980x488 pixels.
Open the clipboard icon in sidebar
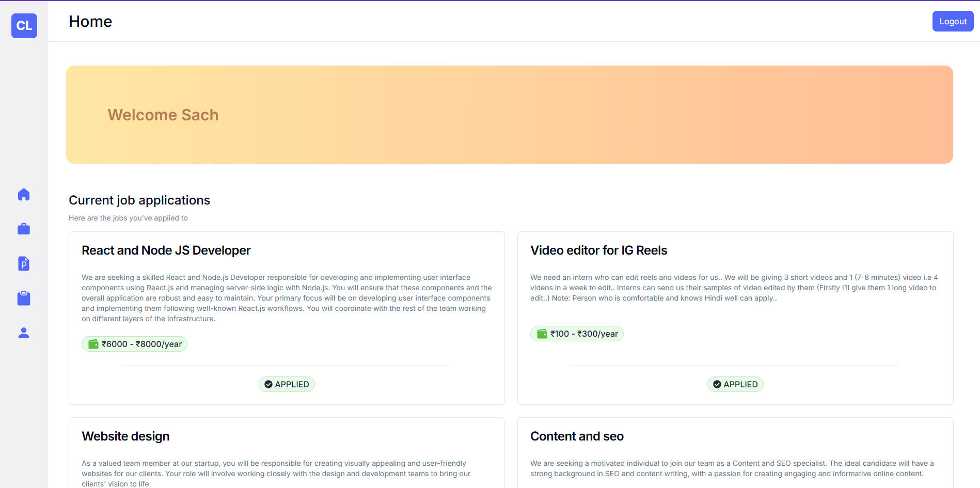pyautogui.click(x=24, y=298)
